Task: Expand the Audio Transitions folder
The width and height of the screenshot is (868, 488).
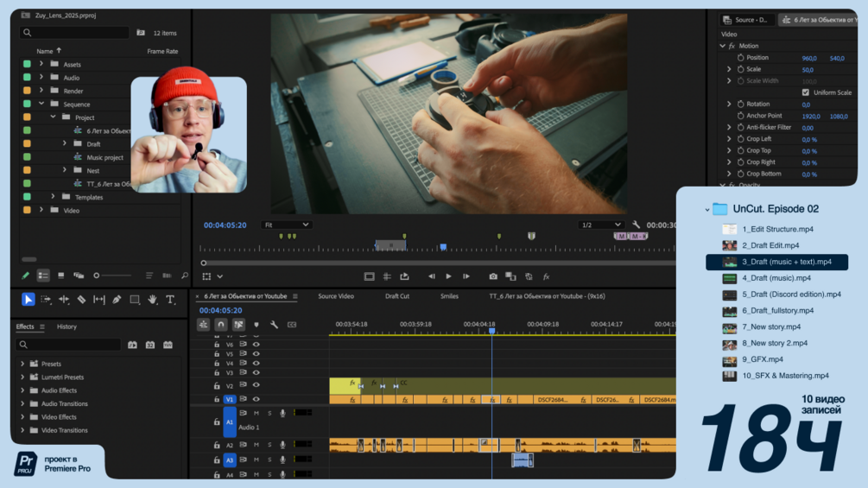Action: pyautogui.click(x=22, y=403)
